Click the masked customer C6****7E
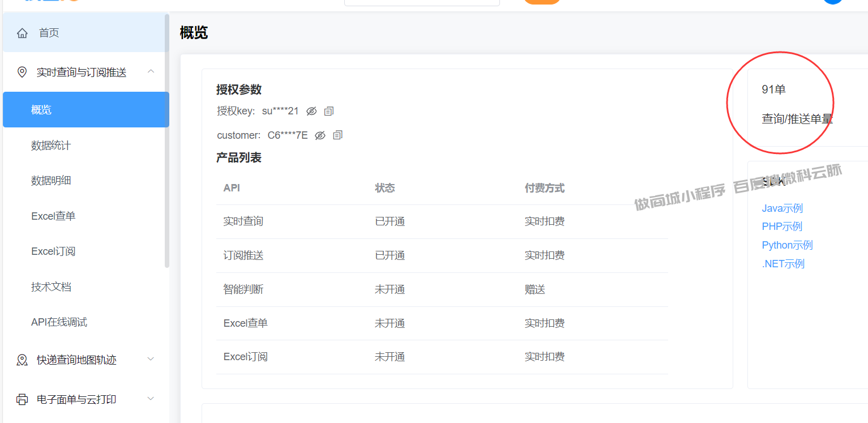This screenshot has height=423, width=868. 288,135
